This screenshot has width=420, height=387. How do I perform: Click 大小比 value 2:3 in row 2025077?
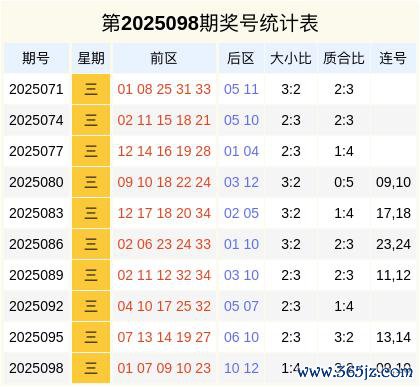click(x=291, y=151)
